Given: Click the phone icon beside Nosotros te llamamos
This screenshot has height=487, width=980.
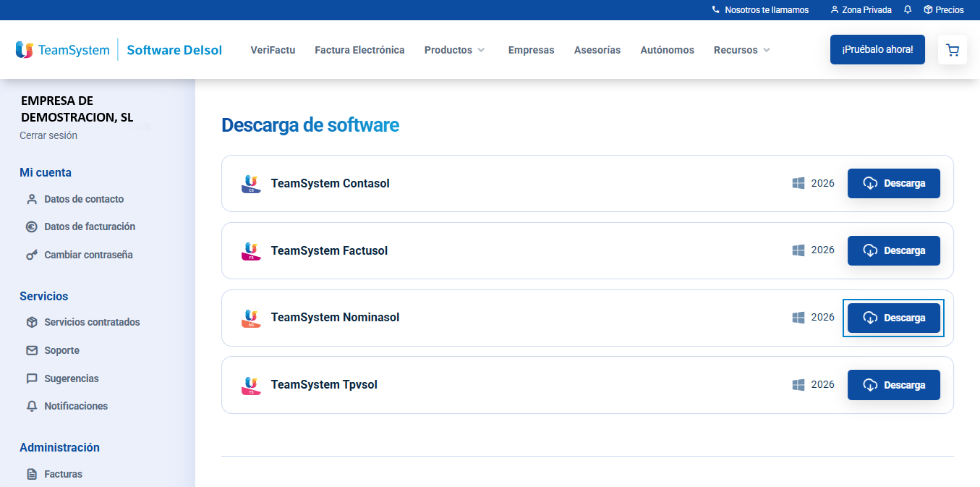Looking at the screenshot, I should 716,10.
